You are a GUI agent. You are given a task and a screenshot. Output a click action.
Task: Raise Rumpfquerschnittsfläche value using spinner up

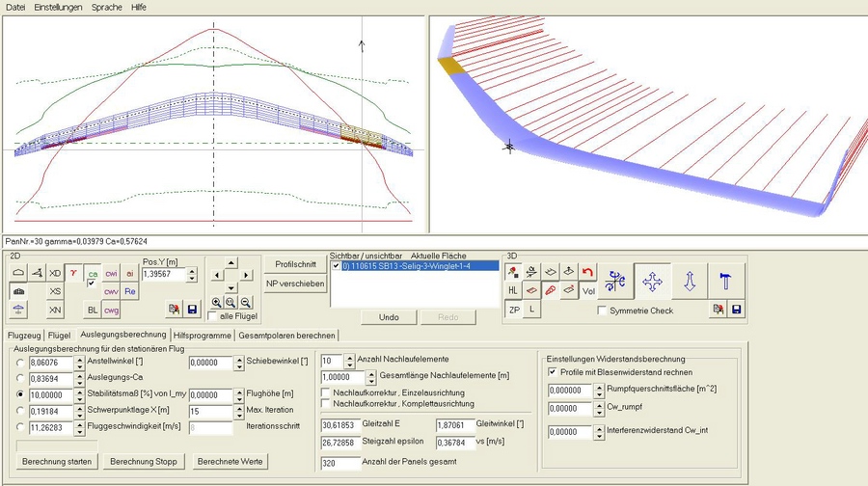click(599, 386)
